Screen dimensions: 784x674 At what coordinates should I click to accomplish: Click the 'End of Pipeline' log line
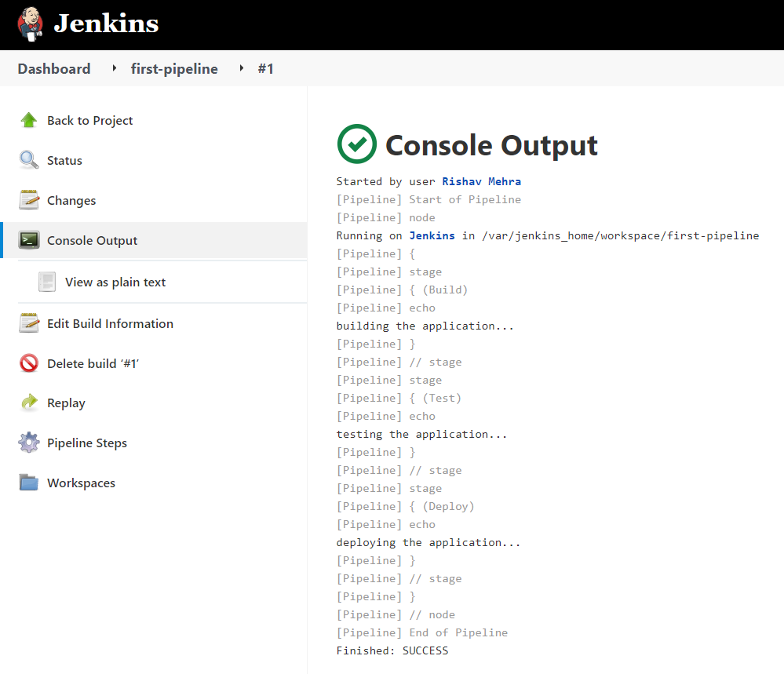(x=422, y=632)
